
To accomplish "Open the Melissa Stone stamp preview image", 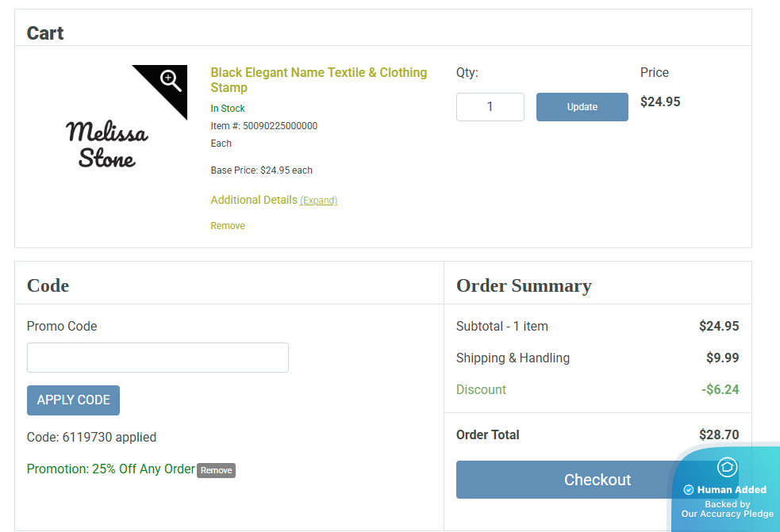I will point(107,144).
